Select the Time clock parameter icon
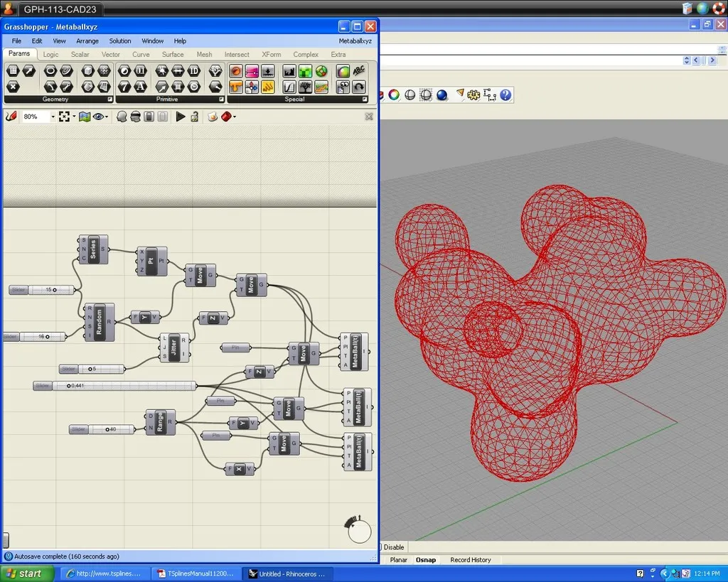The width and height of the screenshot is (728, 582). tap(194, 86)
